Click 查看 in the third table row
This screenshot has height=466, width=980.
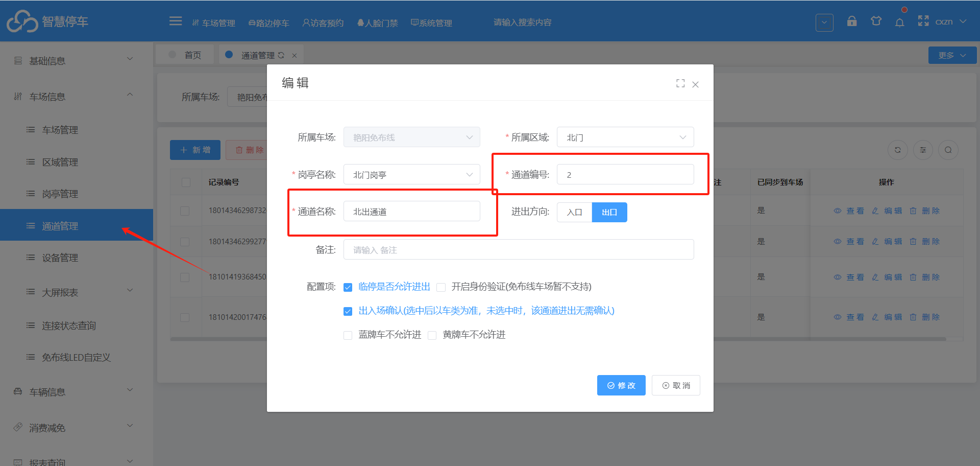(x=849, y=277)
